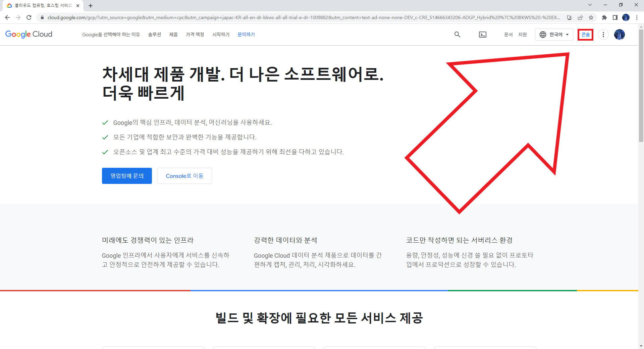Activate the Cloud Shell terminal icon

483,35
